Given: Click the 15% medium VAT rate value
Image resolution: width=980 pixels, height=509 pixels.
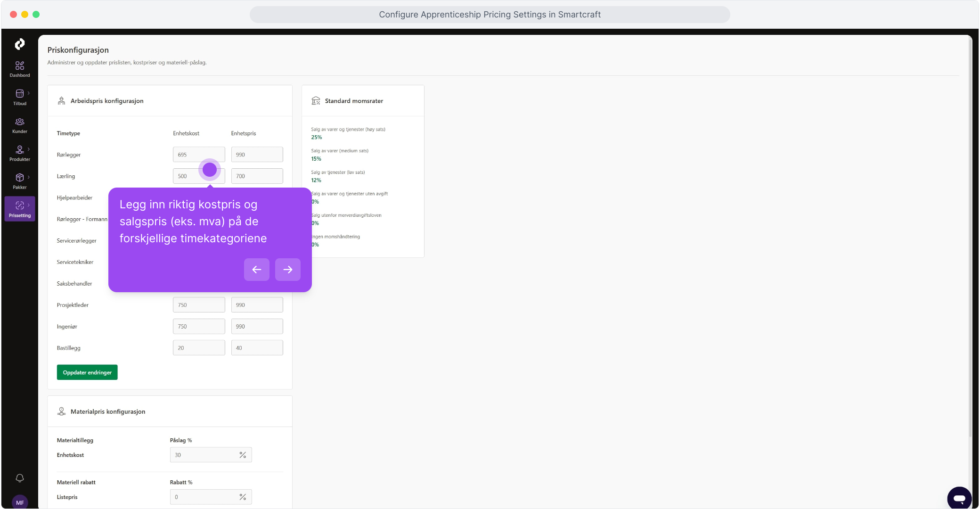Looking at the screenshot, I should [x=316, y=159].
